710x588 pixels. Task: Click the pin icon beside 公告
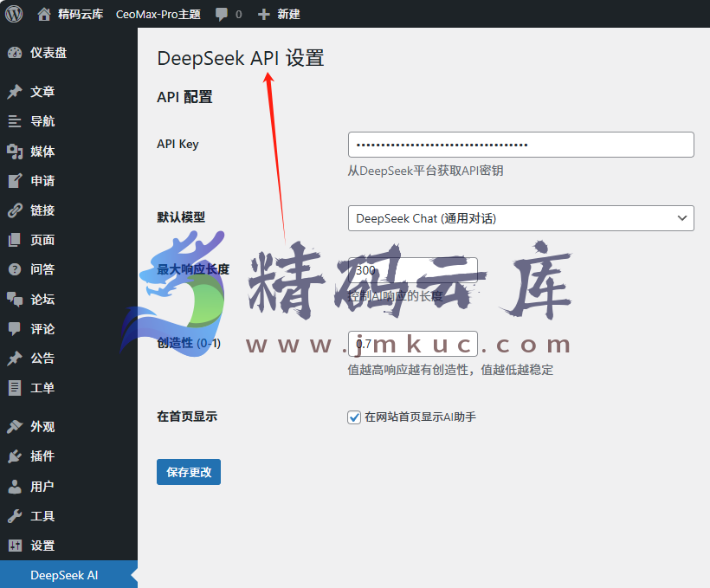click(15, 359)
